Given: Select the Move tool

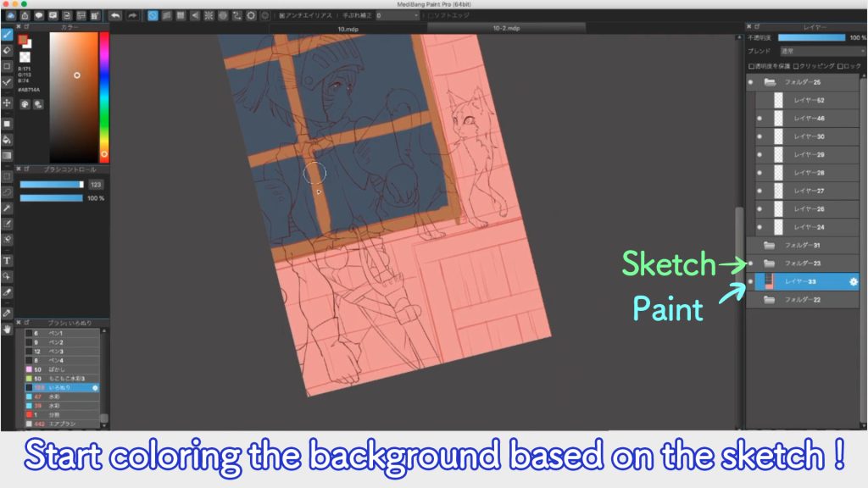Looking at the screenshot, I should (x=7, y=103).
